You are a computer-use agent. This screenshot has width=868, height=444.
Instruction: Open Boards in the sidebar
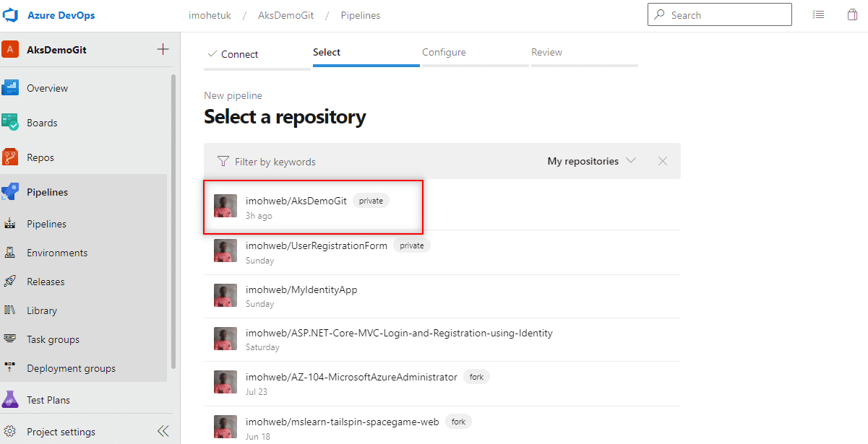click(x=42, y=123)
